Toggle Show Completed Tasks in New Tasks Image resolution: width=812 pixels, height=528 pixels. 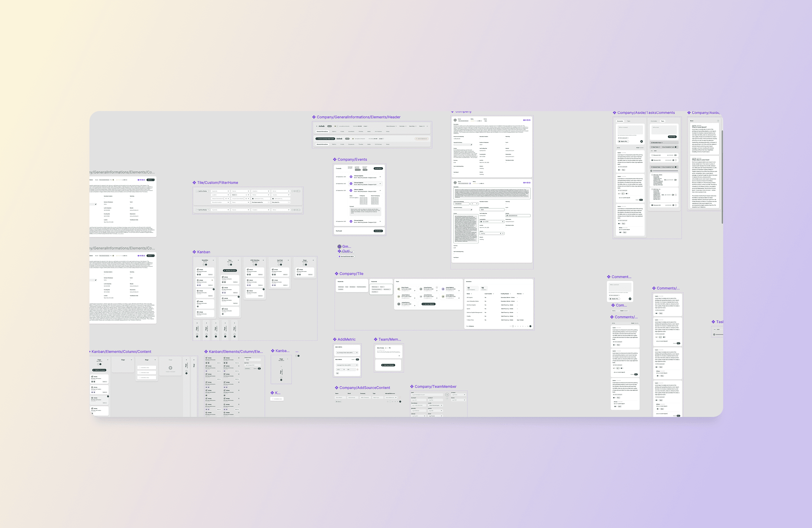(x=676, y=147)
